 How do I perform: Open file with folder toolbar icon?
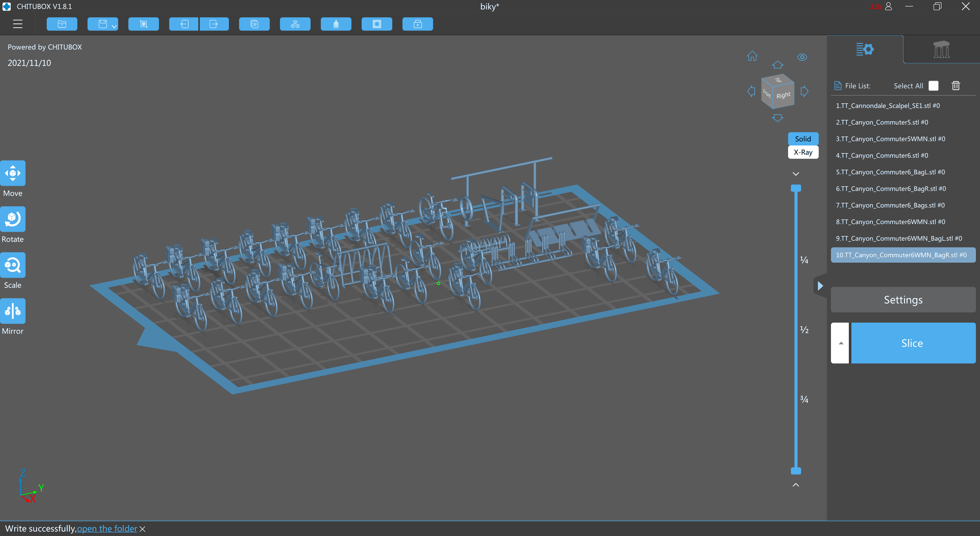(62, 24)
